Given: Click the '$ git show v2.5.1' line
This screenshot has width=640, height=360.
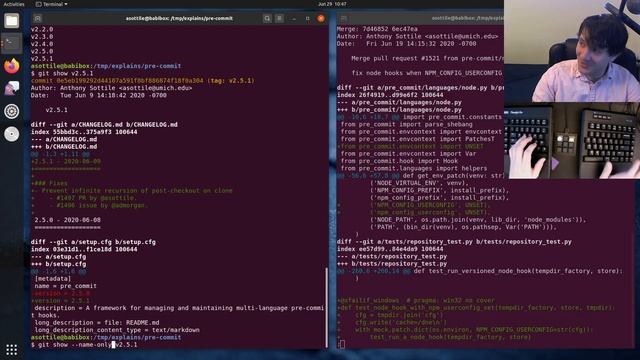Looking at the screenshot, I should pos(62,73).
